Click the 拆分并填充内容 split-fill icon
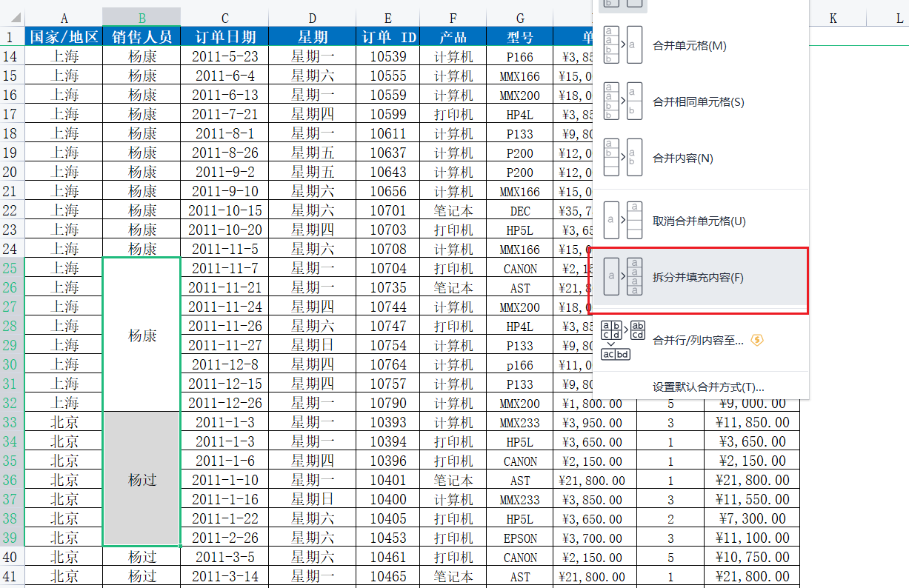Image resolution: width=909 pixels, height=588 pixels. (623, 278)
